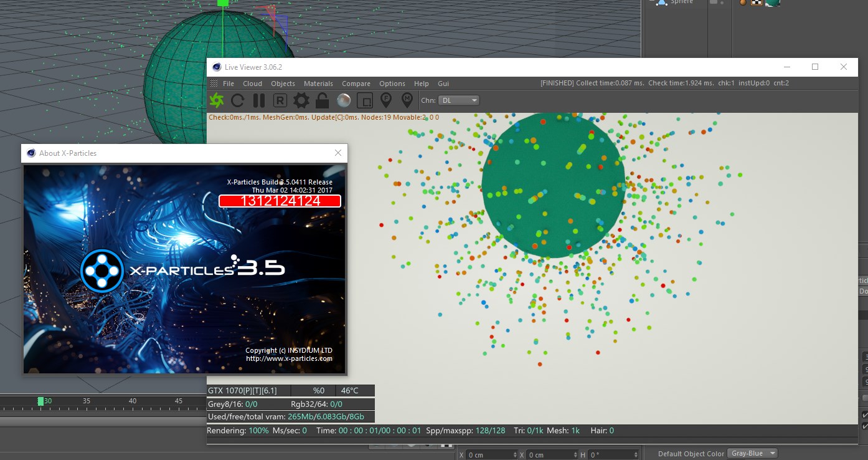
Task: Click the dotted grip icon left of File
Action: (x=214, y=84)
